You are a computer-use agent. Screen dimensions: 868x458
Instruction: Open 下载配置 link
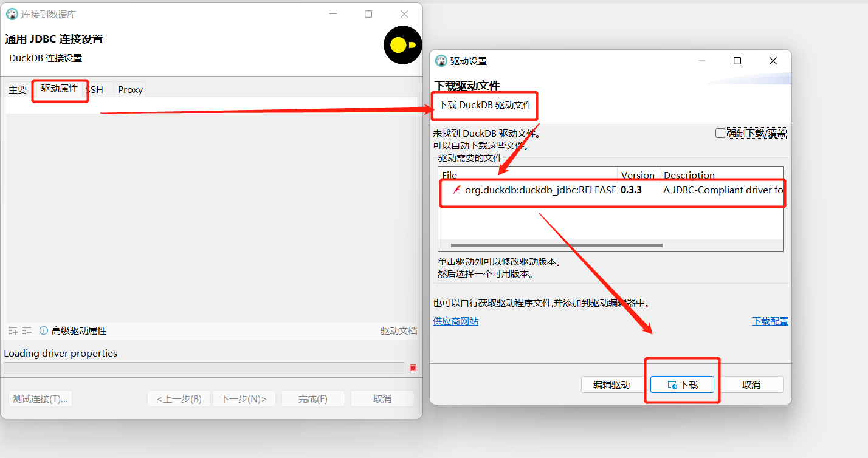pos(770,321)
